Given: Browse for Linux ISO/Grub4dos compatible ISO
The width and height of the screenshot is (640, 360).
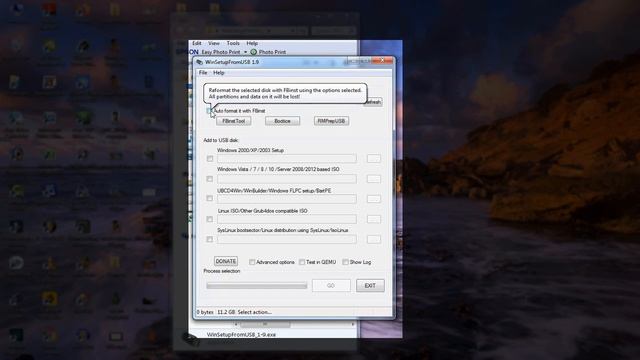Looking at the screenshot, I should click(x=373, y=219).
